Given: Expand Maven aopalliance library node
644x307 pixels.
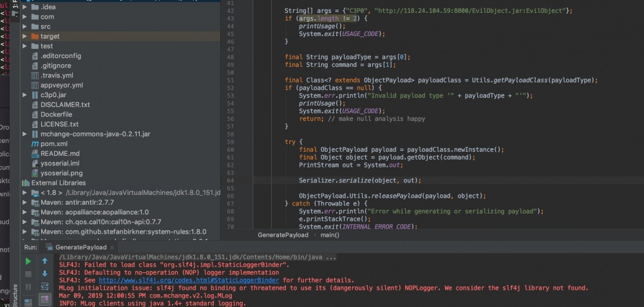Looking at the screenshot, I should [24, 212].
